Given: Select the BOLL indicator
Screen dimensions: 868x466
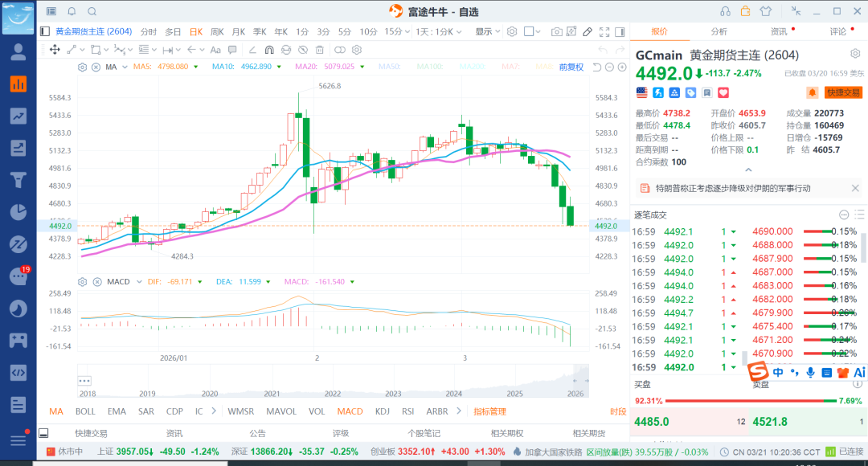Looking at the screenshot, I should pos(85,411).
